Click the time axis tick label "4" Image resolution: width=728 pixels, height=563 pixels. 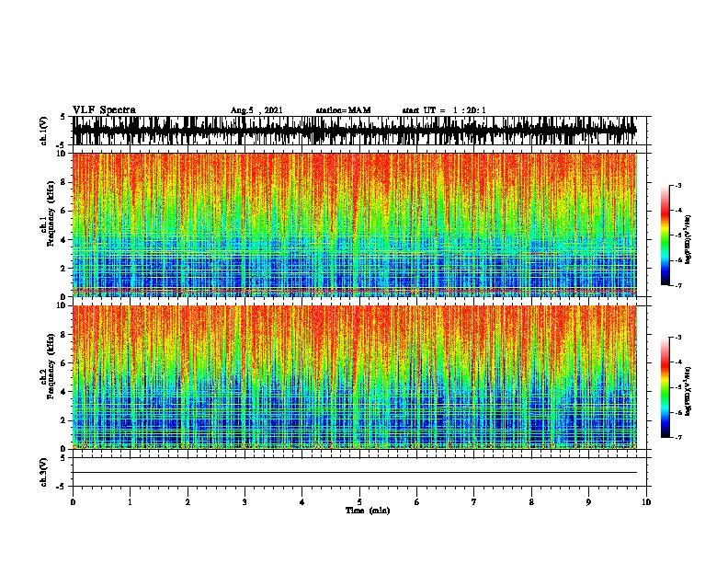[302, 502]
